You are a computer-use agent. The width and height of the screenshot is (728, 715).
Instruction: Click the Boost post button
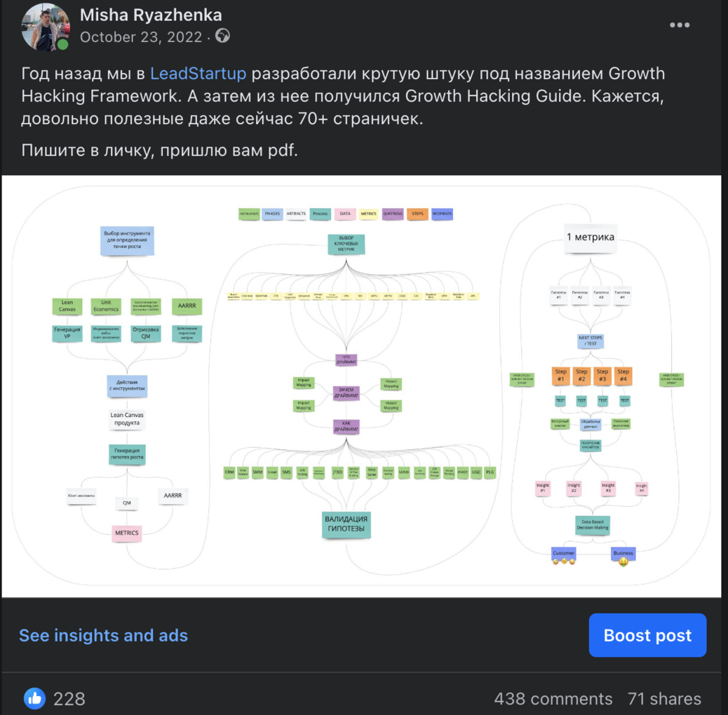647,635
